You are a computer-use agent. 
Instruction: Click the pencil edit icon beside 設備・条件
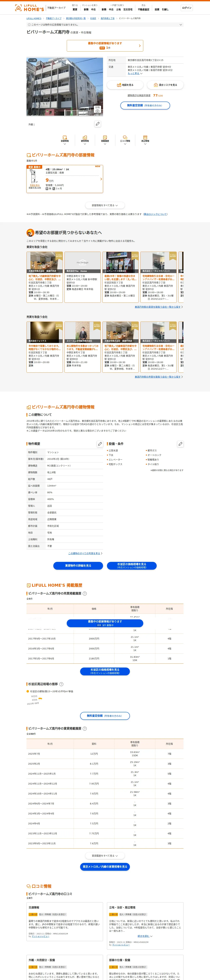coord(180,444)
